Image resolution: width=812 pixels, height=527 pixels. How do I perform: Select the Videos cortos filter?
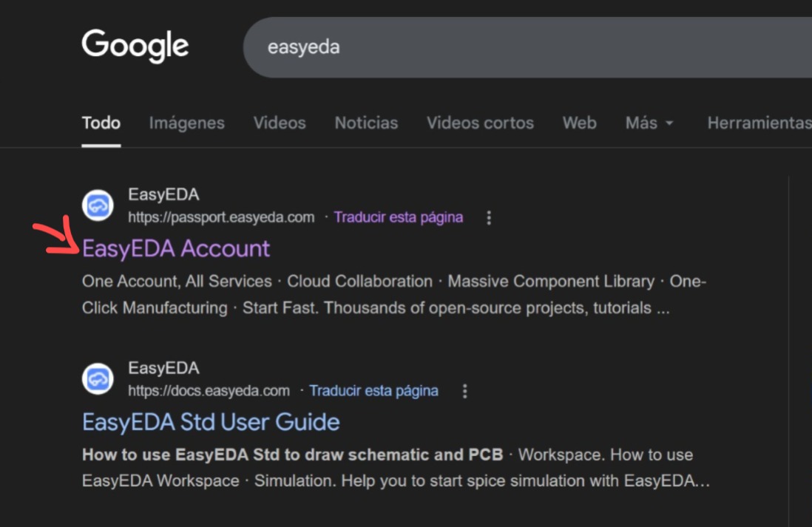479,123
